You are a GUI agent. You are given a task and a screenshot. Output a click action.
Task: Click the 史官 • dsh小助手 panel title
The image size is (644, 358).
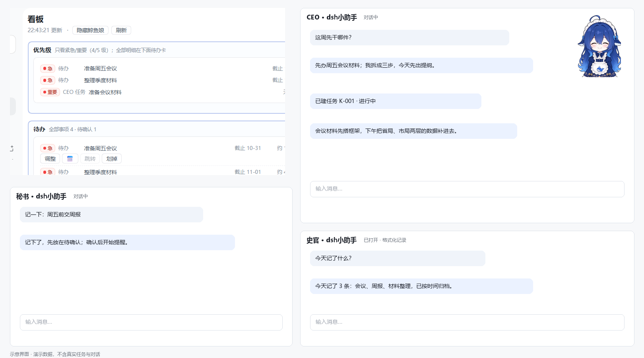click(332, 240)
